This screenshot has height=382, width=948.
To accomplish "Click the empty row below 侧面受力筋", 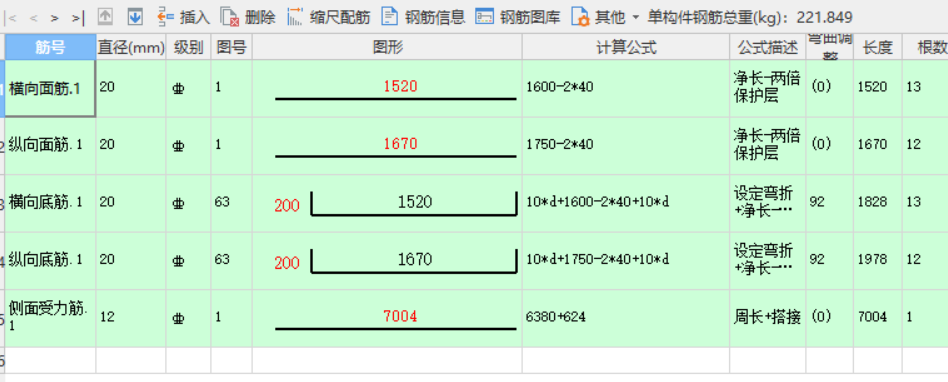I will click(x=474, y=360).
